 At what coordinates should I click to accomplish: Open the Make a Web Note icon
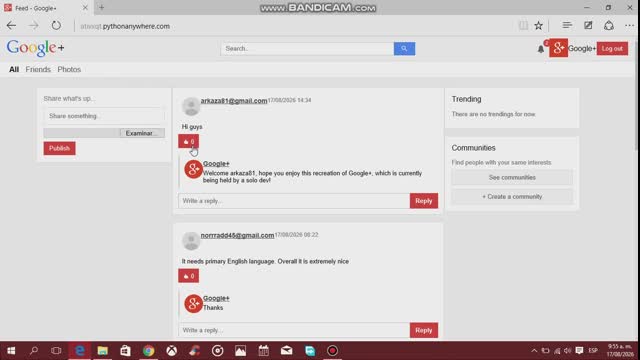click(588, 25)
